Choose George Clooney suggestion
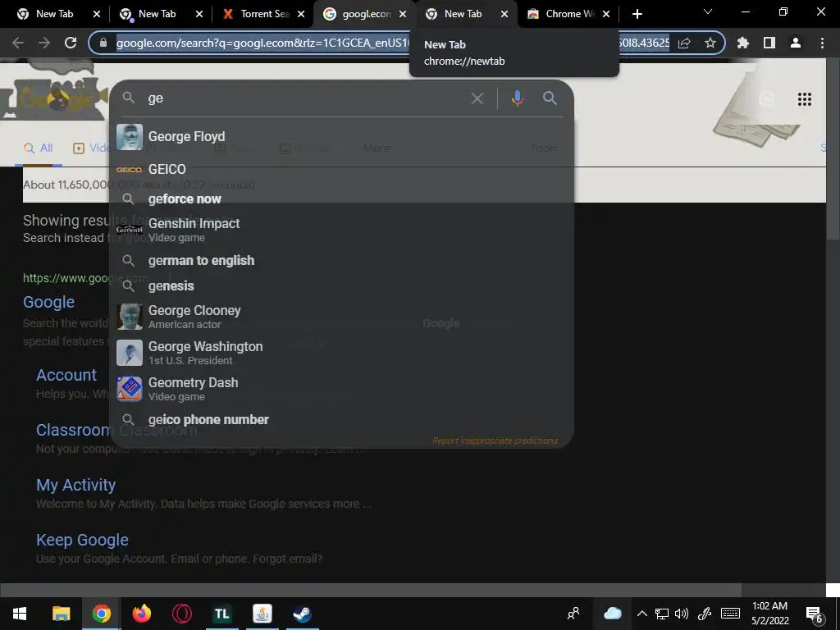The image size is (840, 630). click(341, 317)
